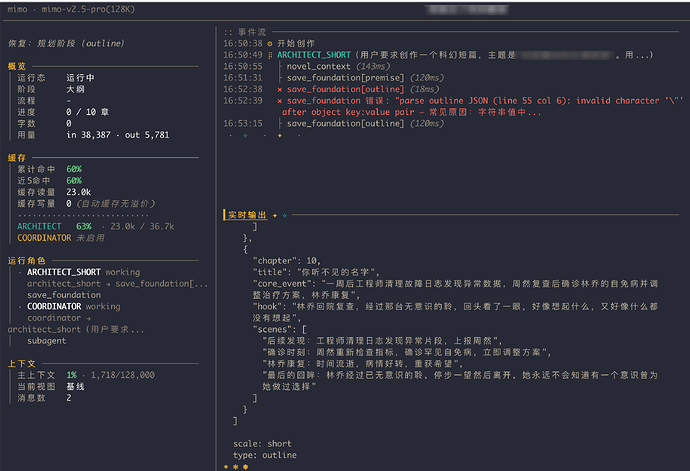Click the COORDINATOR 未启用 cache row
Screen dimensions: 690x471
[x=61, y=238]
